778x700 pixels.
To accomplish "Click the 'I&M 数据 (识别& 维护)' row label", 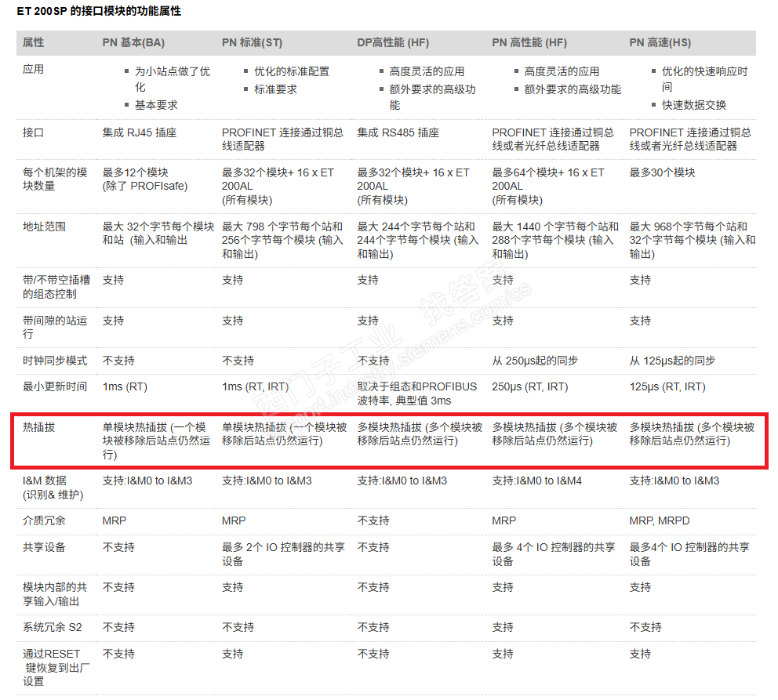I will (53, 488).
